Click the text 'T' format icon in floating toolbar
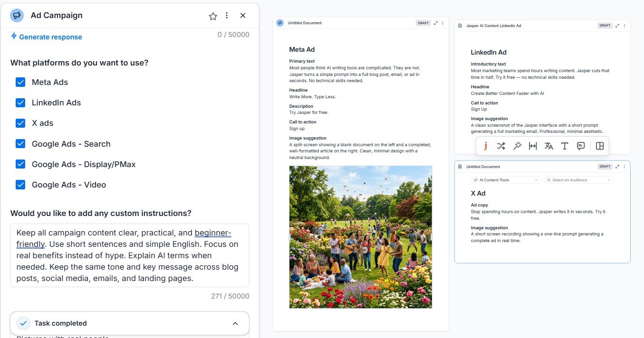The height and width of the screenshot is (338, 644). click(565, 146)
